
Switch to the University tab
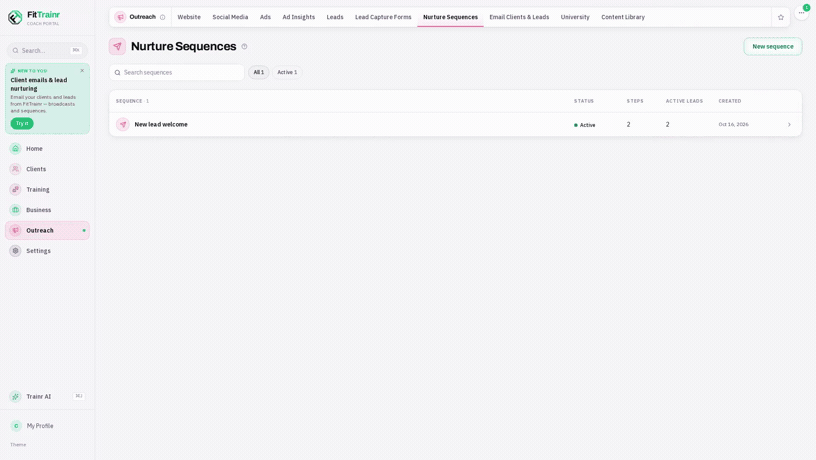[x=575, y=17]
